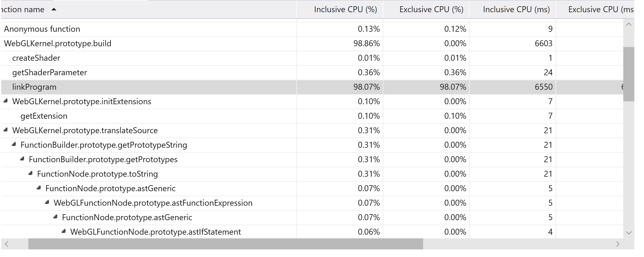This screenshot has width=644, height=257.
Task: Select the Anonymous function row
Action: click(x=150, y=29)
